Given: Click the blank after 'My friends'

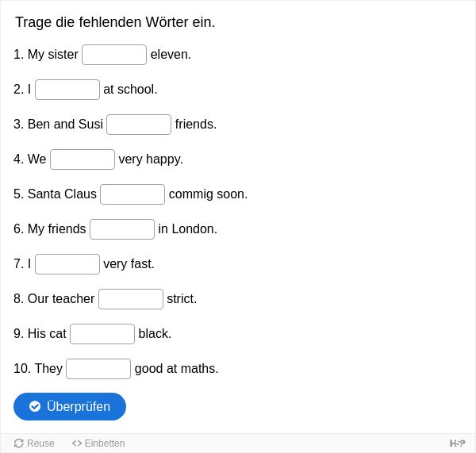Looking at the screenshot, I should (x=122, y=229).
